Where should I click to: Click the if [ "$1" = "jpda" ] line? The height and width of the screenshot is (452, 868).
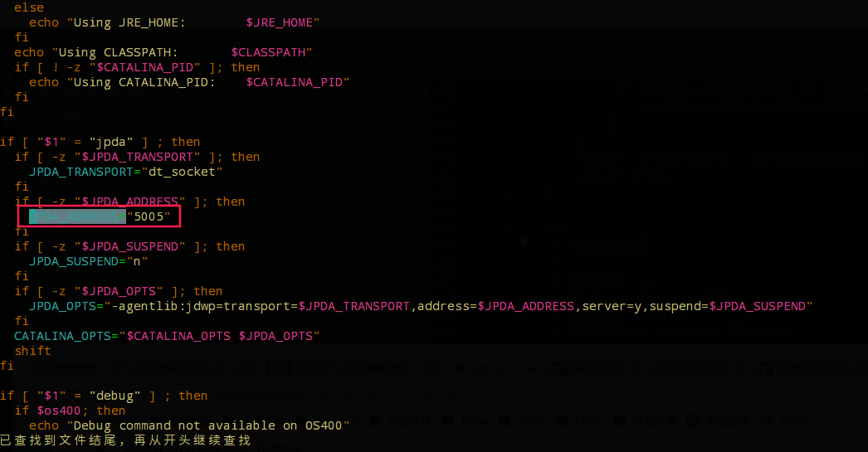(100, 142)
